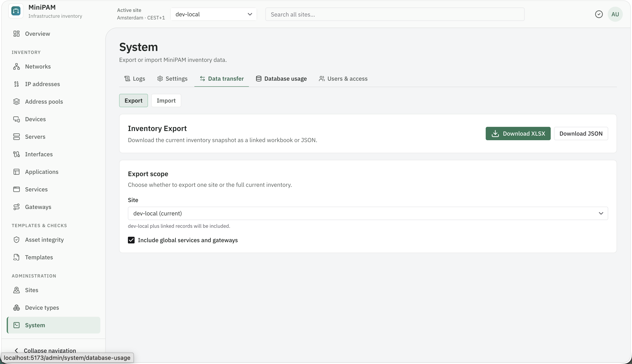The width and height of the screenshot is (632, 364).
Task: Focus the Search all sites field
Action: tap(395, 14)
